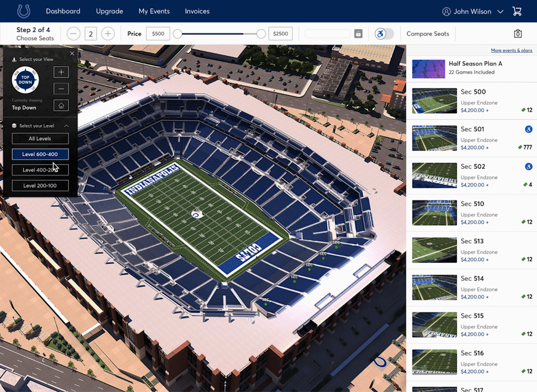Viewport: 537px width, 392px height.
Task: Click the Sec 513 title text
Action: click(473, 241)
